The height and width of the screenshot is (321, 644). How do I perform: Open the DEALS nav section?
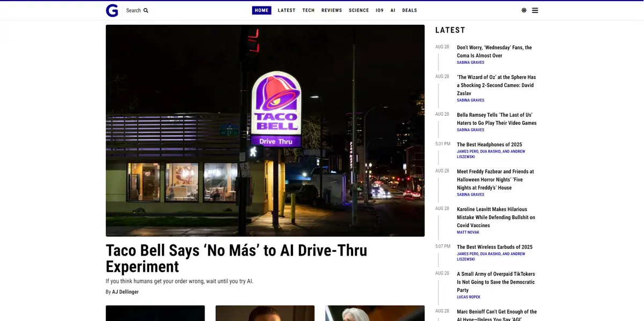click(409, 10)
